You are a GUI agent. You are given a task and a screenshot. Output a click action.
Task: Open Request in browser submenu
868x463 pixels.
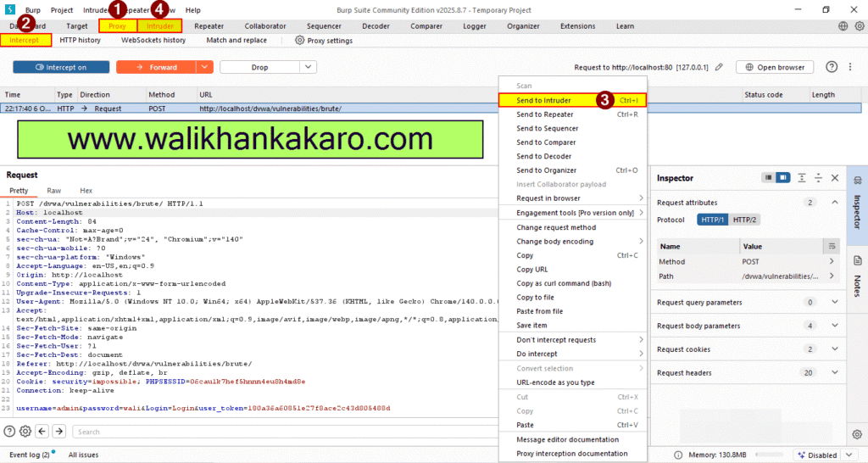coord(572,198)
